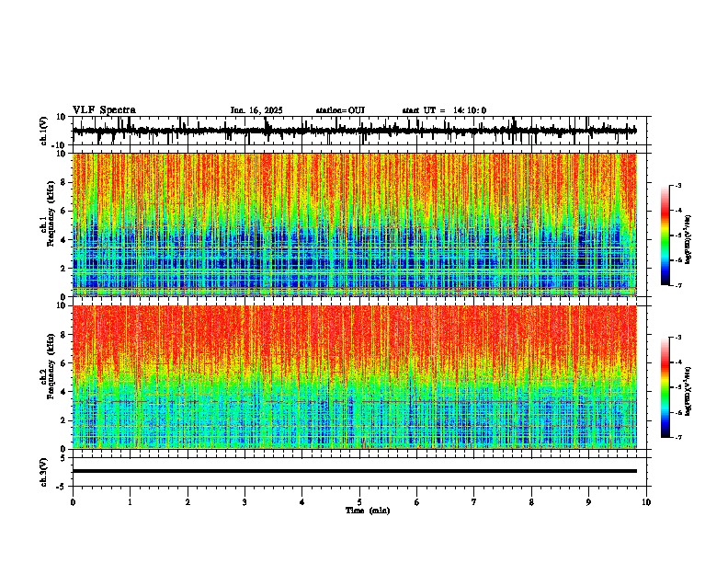
Task: Click the 2 kHz tick on ch.1 frequency axis
Action: (x=64, y=269)
